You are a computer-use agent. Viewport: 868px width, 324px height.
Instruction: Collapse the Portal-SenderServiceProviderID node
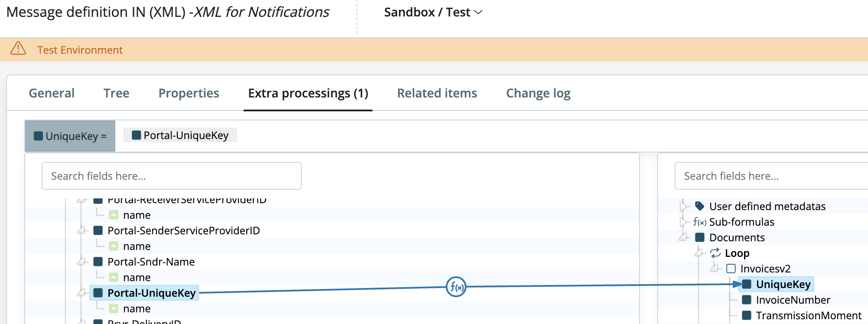point(81,230)
